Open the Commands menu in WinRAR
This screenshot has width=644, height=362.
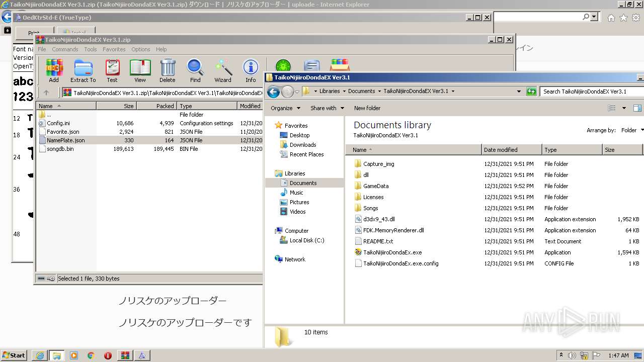point(65,49)
